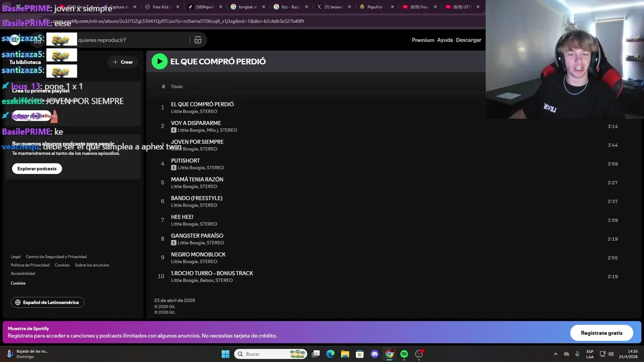Open the Español de Latinoamérica language selector
Viewport: 644px width, 362px height.
(x=47, y=303)
